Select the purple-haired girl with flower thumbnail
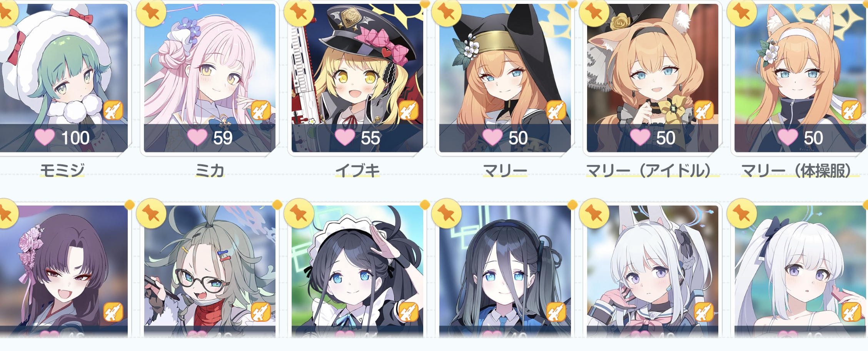This screenshot has height=351, width=868. tap(63, 271)
